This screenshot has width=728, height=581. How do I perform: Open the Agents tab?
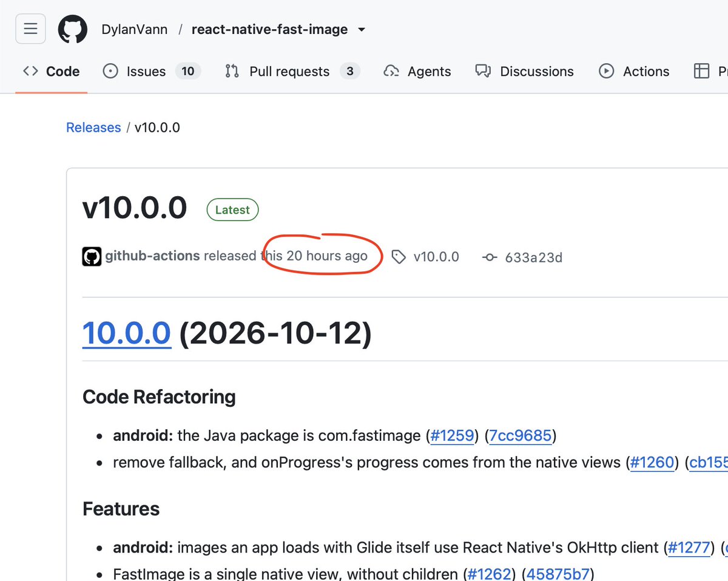[x=417, y=72]
